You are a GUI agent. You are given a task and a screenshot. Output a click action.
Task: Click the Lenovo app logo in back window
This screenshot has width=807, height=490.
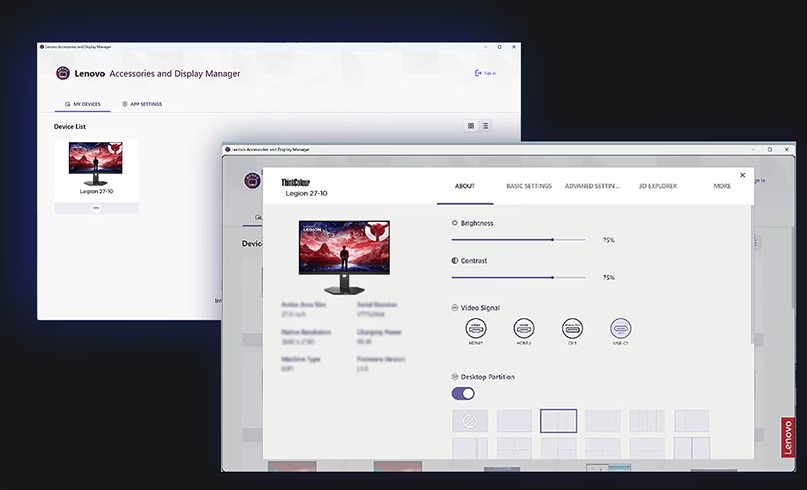tap(63, 73)
